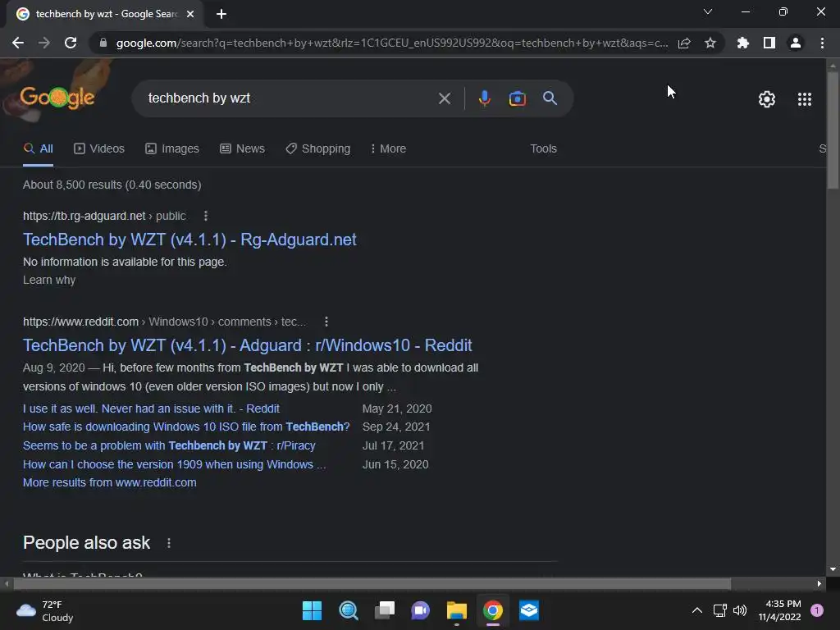Open Chrome from taskbar
The width and height of the screenshot is (840, 630).
493,610
